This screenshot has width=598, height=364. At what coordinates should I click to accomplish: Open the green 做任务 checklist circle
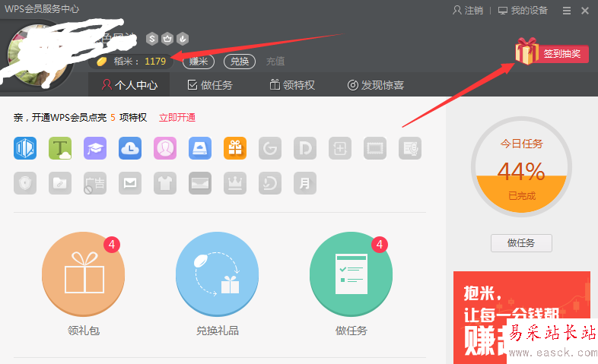pyautogui.click(x=351, y=274)
